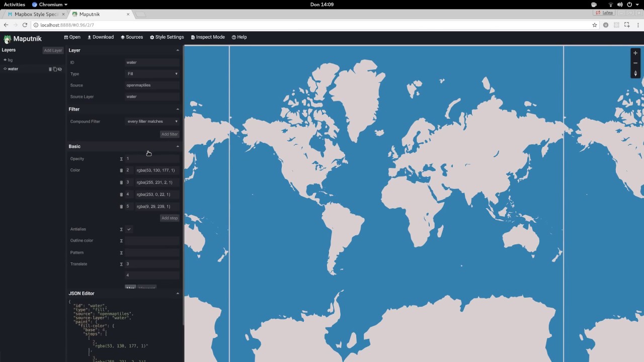Delete color stop at zoom 5
644x362 pixels.
[121, 207]
